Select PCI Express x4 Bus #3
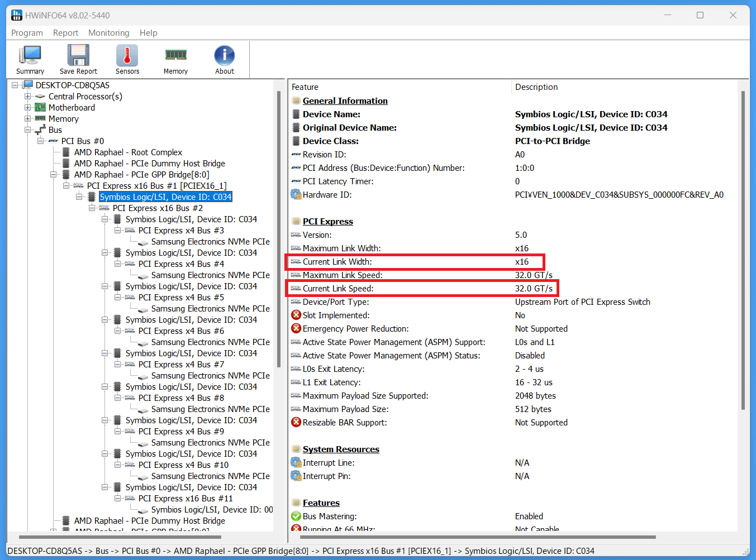This screenshot has width=756, height=560. [x=181, y=230]
